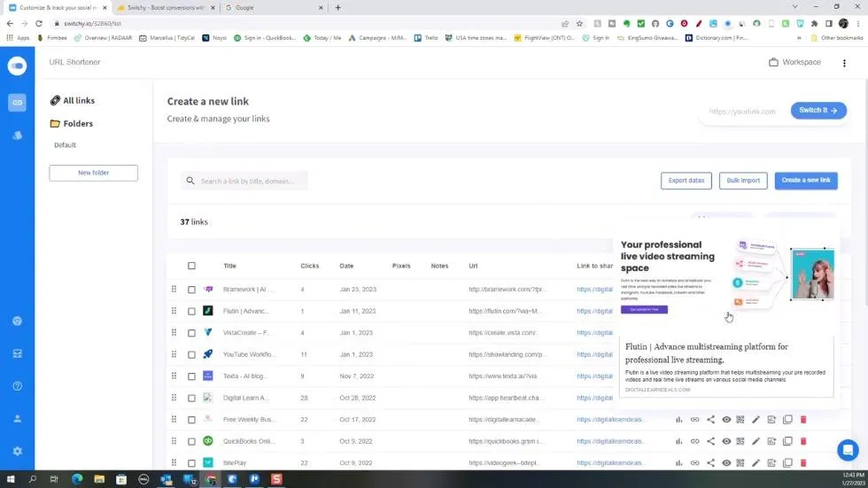Viewport: 868px width, 488px height.
Task: Open help question mark in sidebar
Action: (17, 386)
